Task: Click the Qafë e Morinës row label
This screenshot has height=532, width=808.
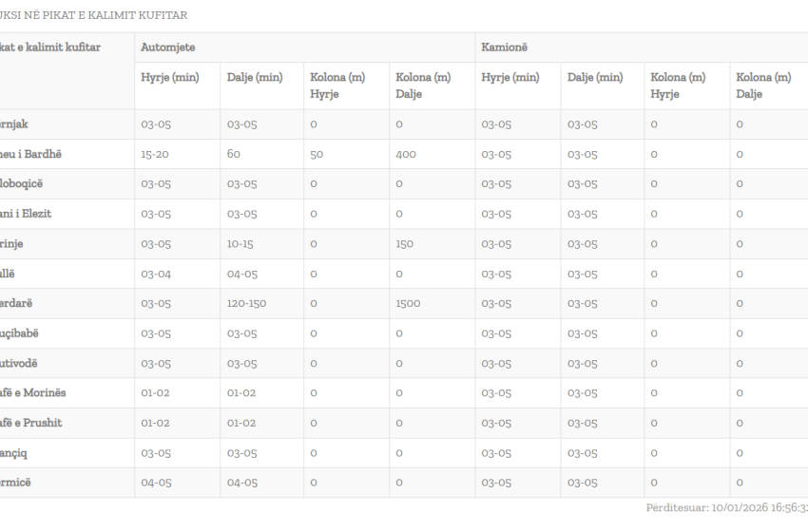Action: pyautogui.click(x=33, y=393)
